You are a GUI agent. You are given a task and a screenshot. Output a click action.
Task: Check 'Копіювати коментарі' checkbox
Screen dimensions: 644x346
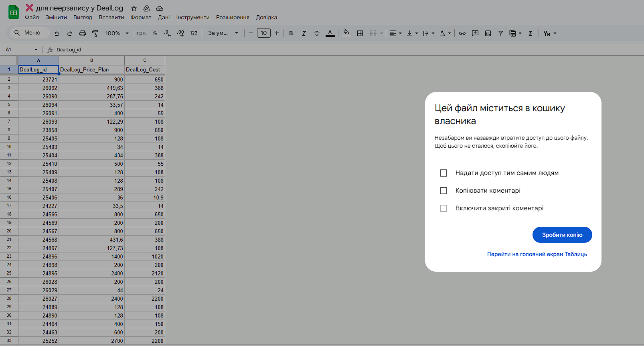click(x=444, y=191)
